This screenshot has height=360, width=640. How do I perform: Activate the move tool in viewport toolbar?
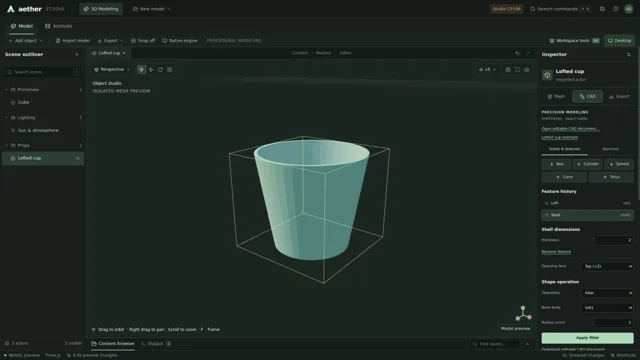(151, 69)
